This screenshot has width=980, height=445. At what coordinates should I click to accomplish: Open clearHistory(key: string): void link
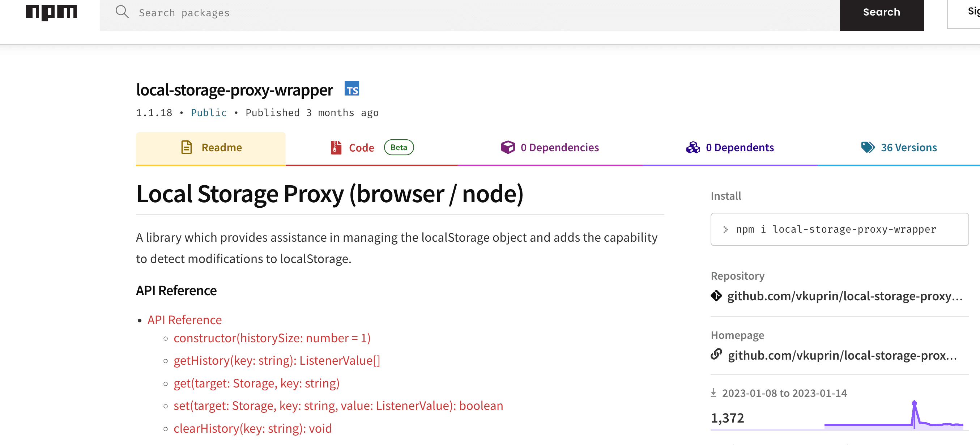pos(253,428)
